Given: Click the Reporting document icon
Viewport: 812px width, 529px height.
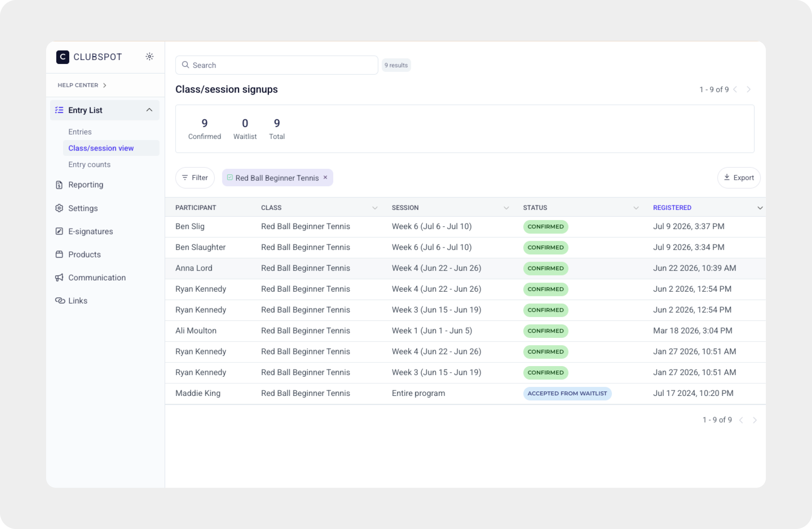Looking at the screenshot, I should [x=59, y=185].
